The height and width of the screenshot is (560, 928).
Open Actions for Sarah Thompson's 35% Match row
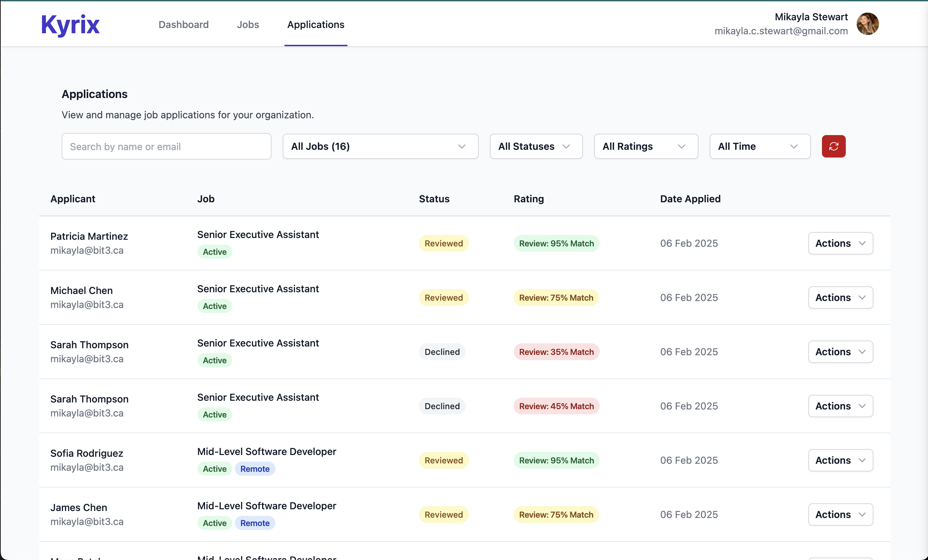click(x=840, y=352)
